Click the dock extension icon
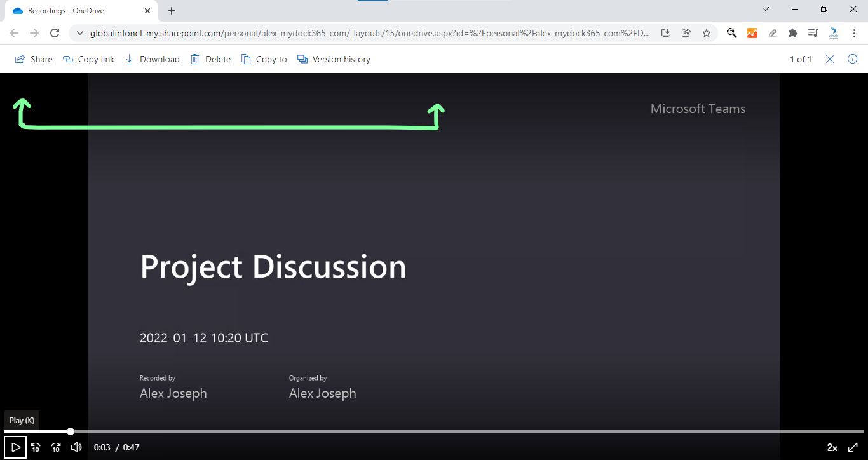 [x=834, y=34]
